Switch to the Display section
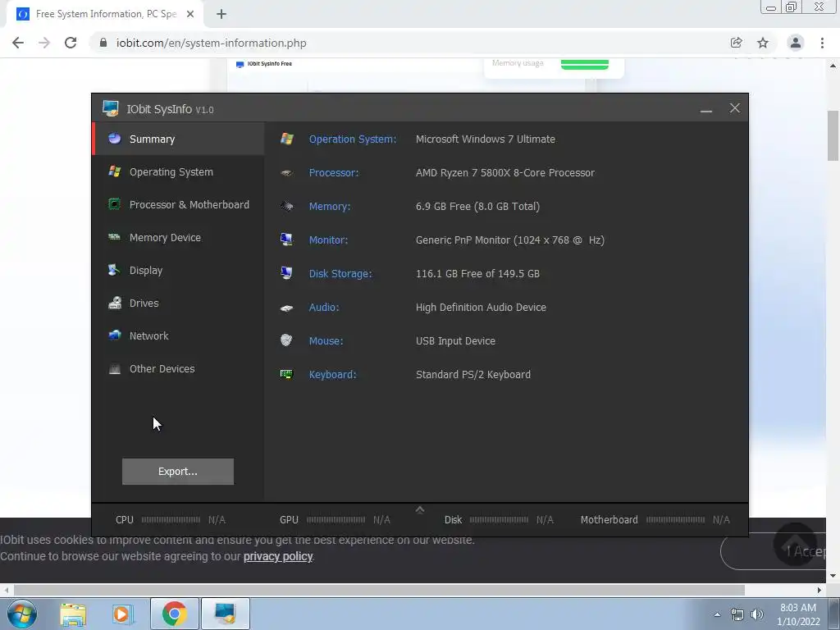The image size is (840, 630). tap(179, 270)
